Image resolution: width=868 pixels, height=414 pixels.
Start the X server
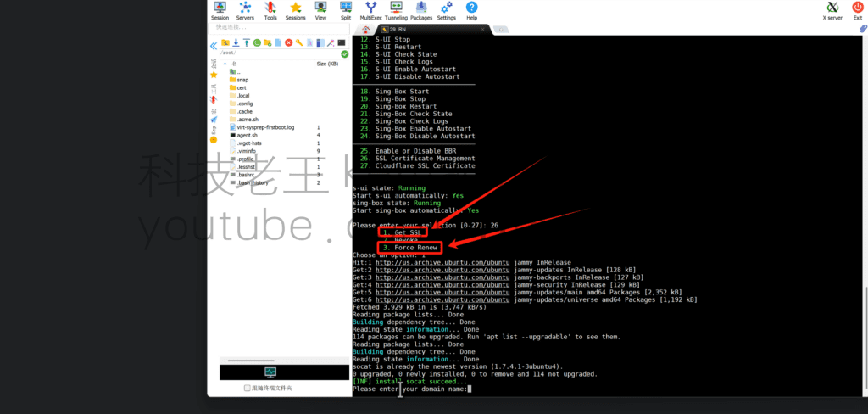pyautogui.click(x=834, y=10)
